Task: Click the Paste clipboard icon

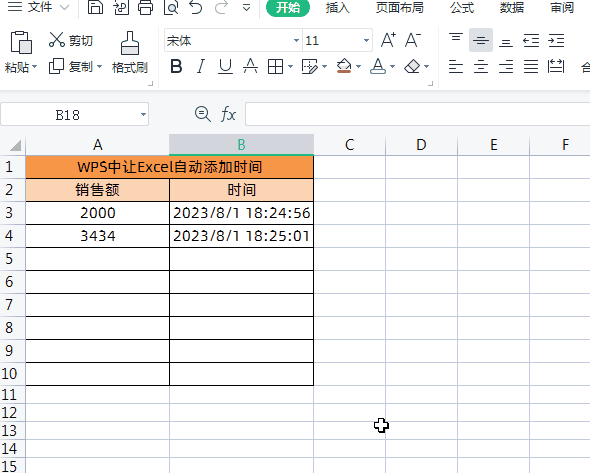Action: (21, 42)
